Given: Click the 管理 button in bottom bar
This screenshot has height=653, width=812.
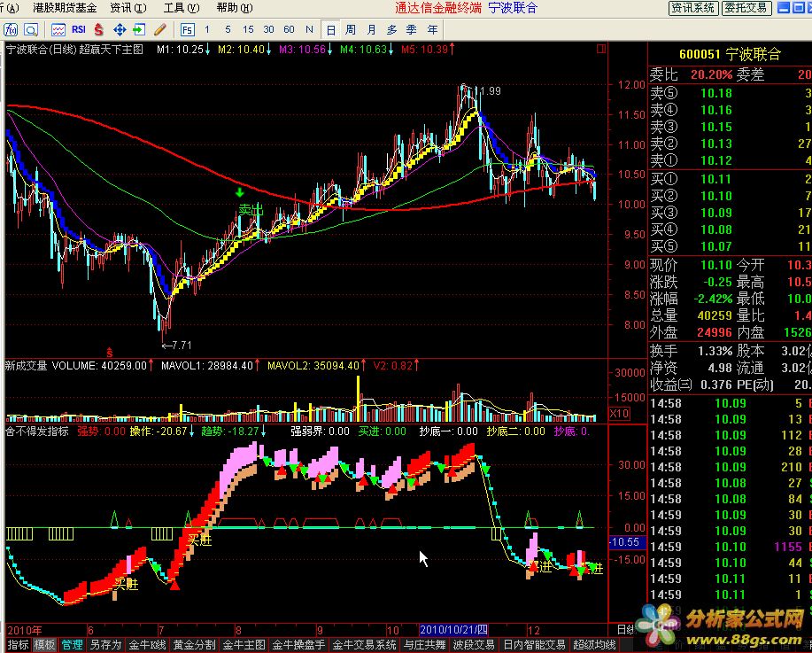Looking at the screenshot, I should pyautogui.click(x=72, y=645).
